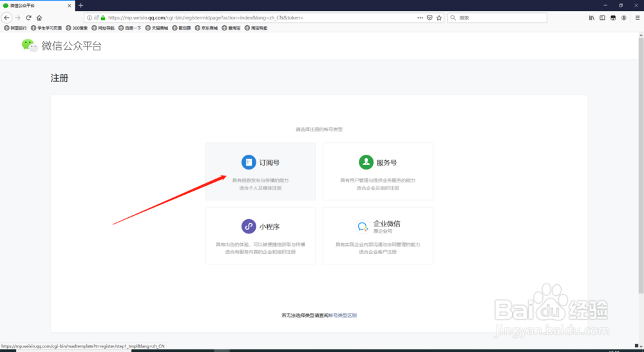Click the green padlock security icon

[103, 17]
